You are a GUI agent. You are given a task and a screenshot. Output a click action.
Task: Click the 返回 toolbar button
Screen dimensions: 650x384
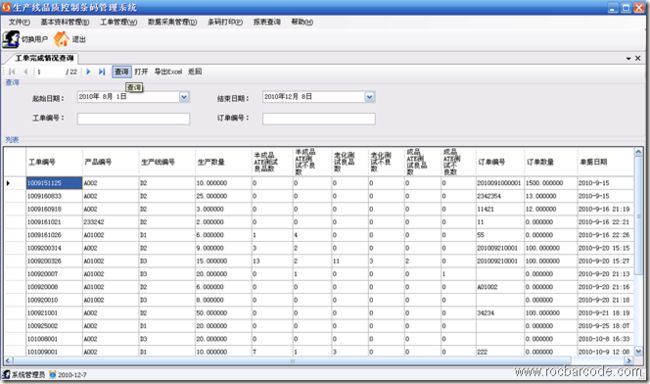tap(195, 72)
